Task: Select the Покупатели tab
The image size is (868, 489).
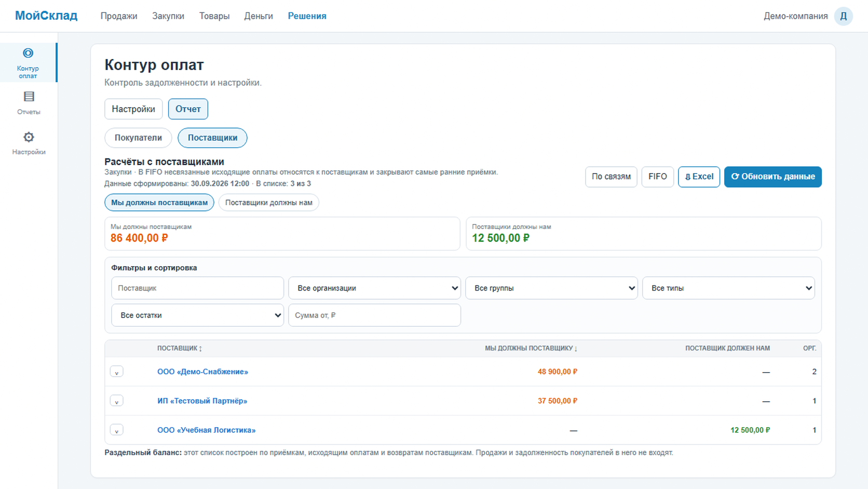Action: [x=138, y=138]
